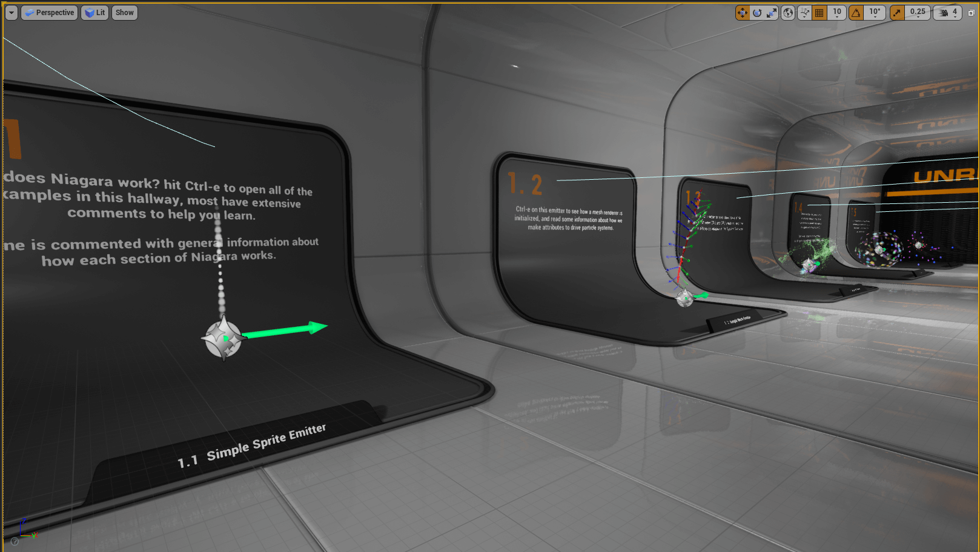Open the viewport options arrow menu

coord(12,13)
